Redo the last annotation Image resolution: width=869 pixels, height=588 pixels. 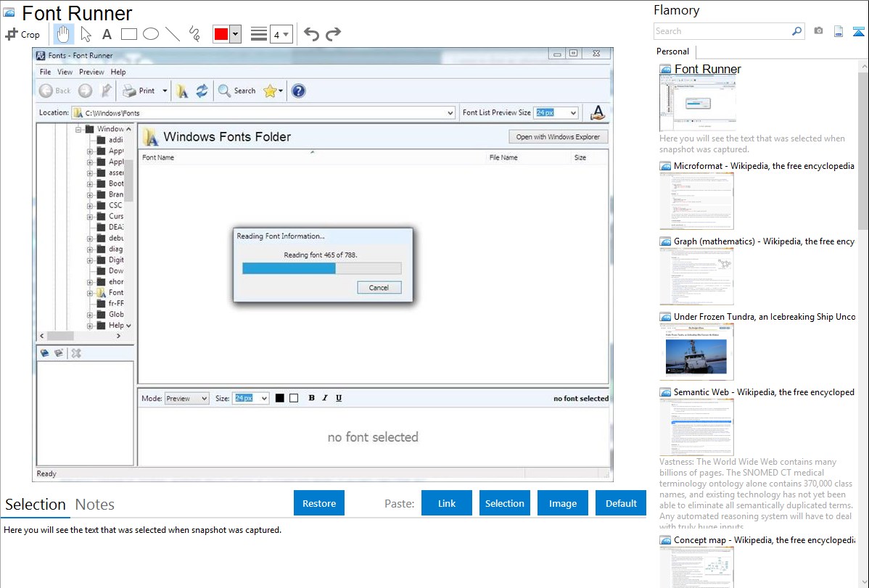pyautogui.click(x=333, y=34)
